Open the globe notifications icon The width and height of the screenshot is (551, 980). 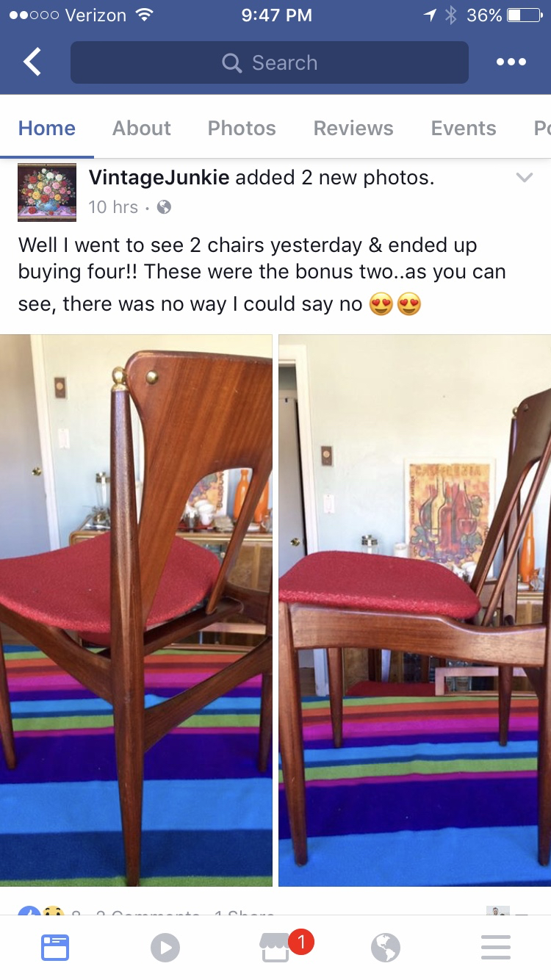(x=386, y=948)
